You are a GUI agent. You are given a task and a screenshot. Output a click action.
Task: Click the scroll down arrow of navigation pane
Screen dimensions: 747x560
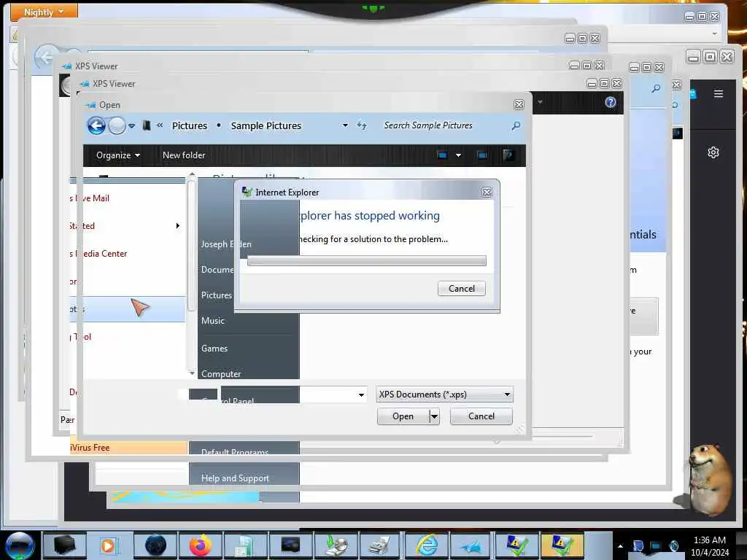(x=192, y=373)
